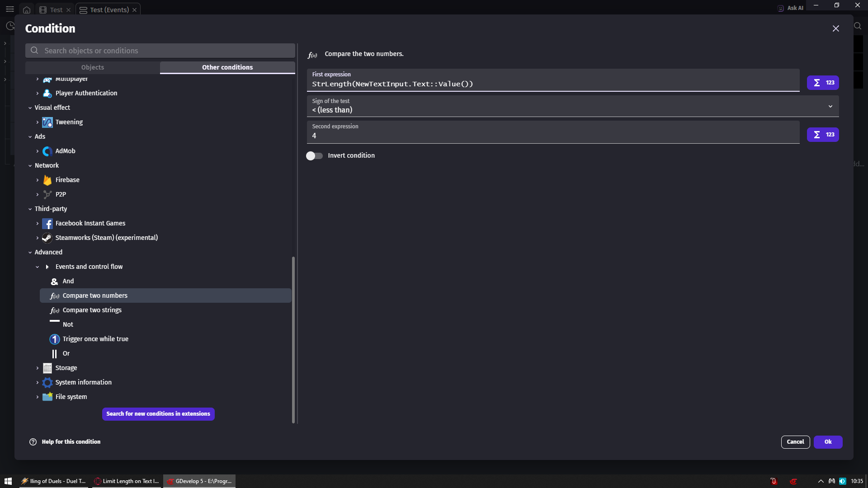Viewport: 868px width, 488px height.
Task: Click the Tweening icon
Action: coord(47,122)
